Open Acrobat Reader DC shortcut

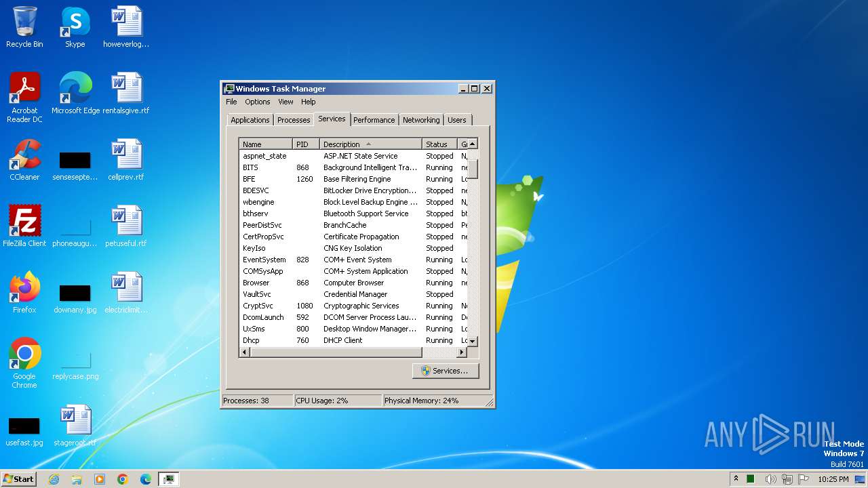(24, 97)
